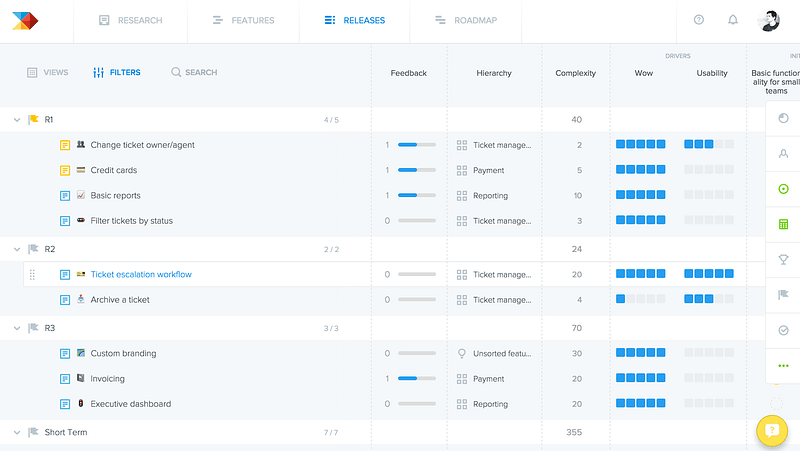Click the status icon for Custom branding
The height and width of the screenshot is (451, 800).
(x=65, y=354)
